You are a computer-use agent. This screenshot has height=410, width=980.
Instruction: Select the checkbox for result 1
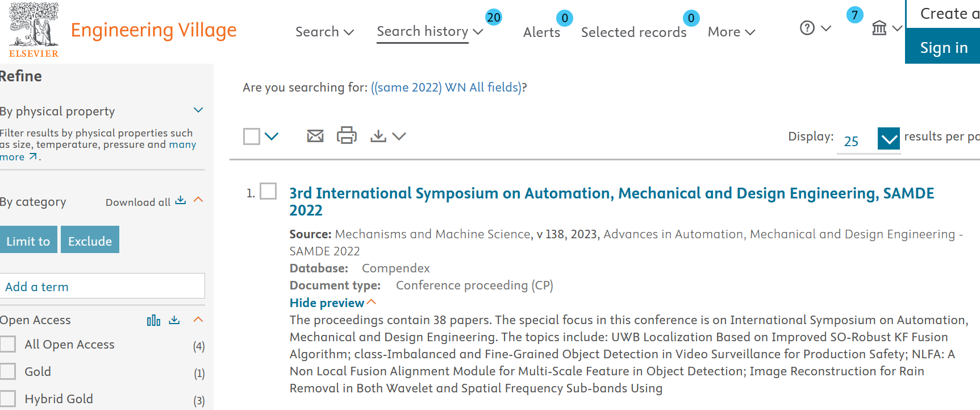[268, 192]
